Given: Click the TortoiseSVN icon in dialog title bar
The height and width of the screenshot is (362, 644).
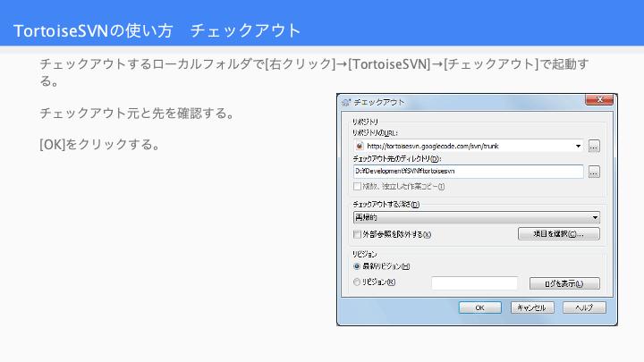Looking at the screenshot, I should coord(347,103).
